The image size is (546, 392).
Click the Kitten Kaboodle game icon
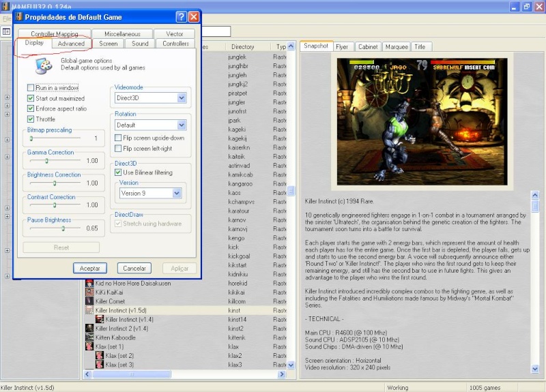(89, 337)
